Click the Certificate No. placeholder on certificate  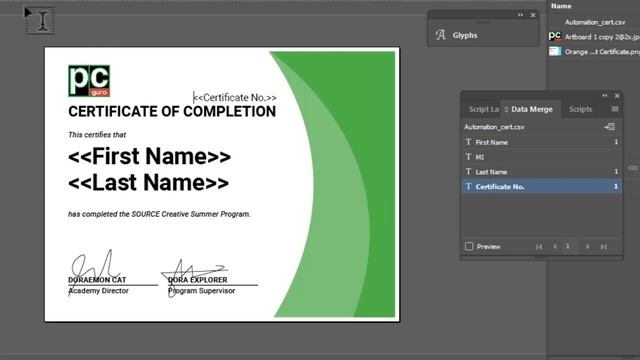pyautogui.click(x=235, y=98)
